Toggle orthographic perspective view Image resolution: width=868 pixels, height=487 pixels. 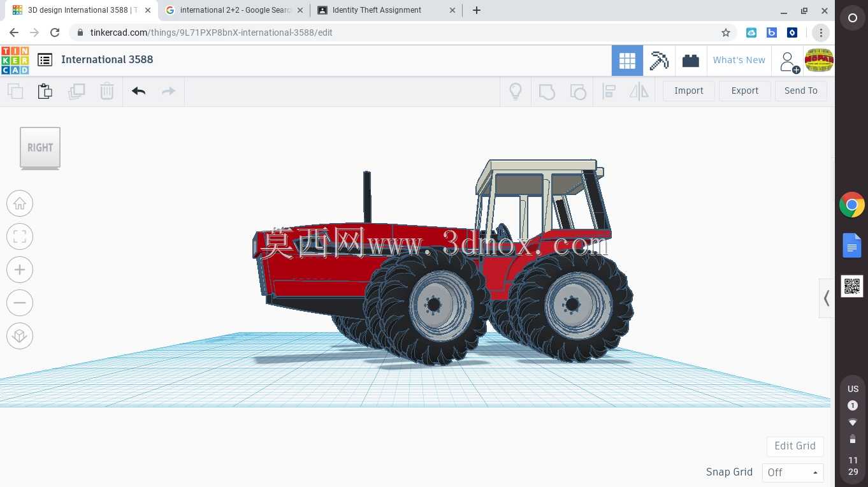20,336
